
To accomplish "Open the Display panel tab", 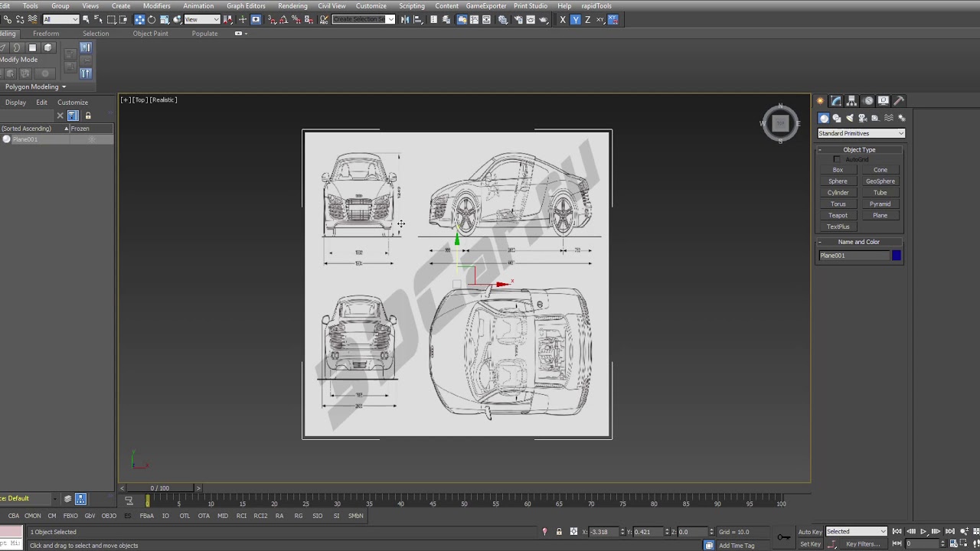I will (x=883, y=100).
